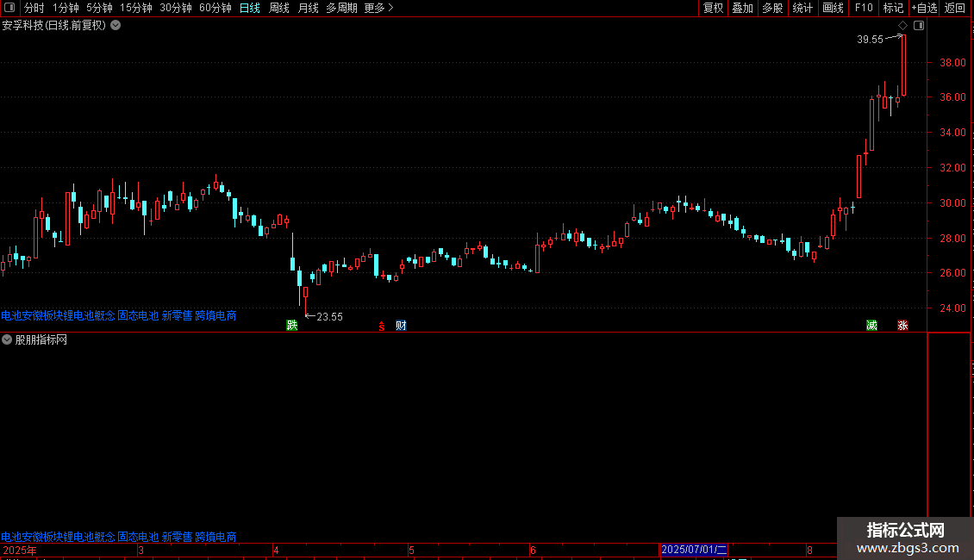This screenshot has width=974, height=560.
Task: Open F10 company information
Action: (x=864, y=8)
